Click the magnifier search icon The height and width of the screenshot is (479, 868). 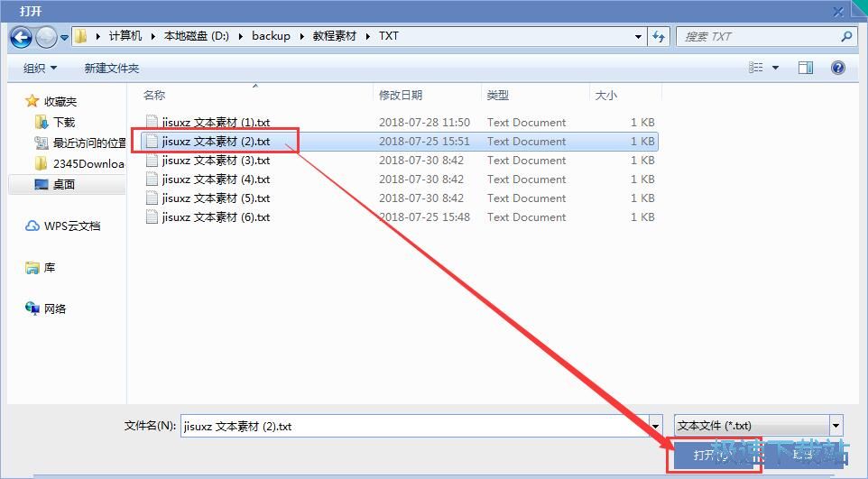click(x=845, y=37)
